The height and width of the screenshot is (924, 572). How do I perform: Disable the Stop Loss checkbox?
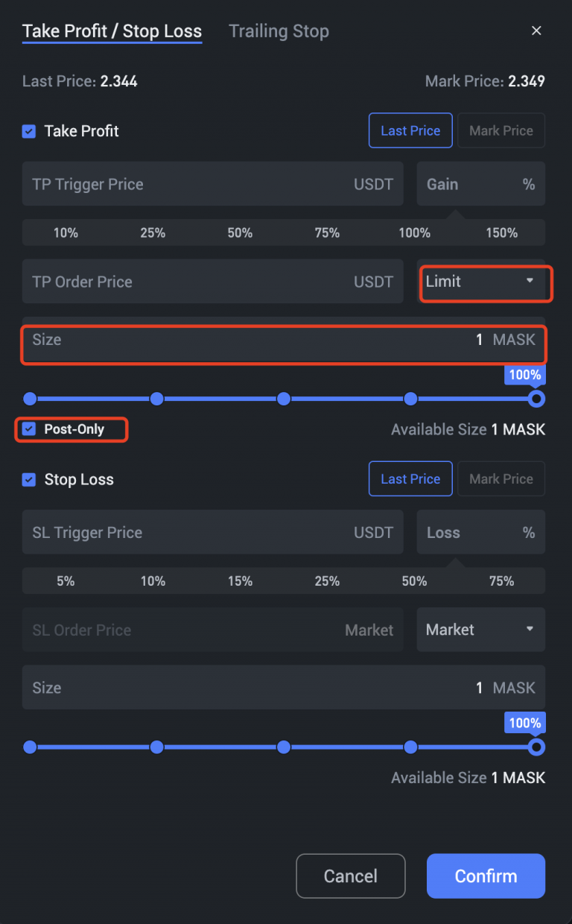[x=28, y=479]
